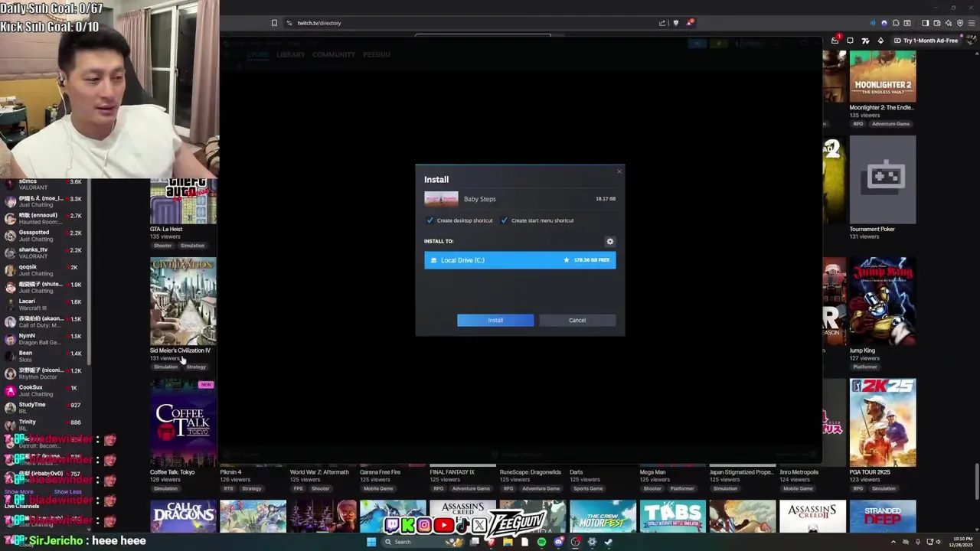Open Windows Start menu

(x=371, y=542)
